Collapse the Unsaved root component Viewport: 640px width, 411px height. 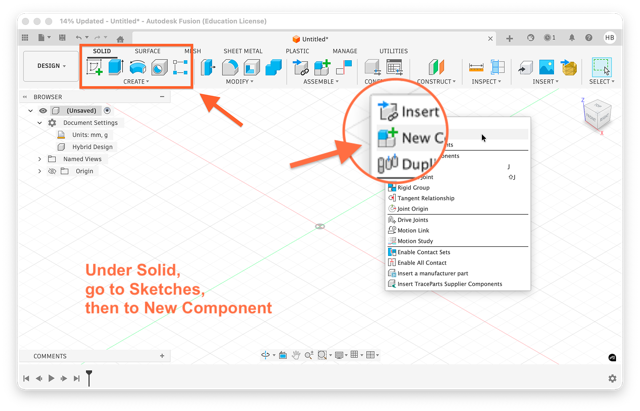[30, 111]
